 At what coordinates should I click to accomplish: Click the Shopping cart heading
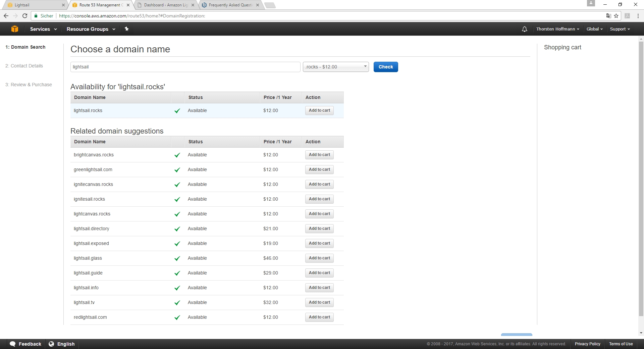coord(562,47)
